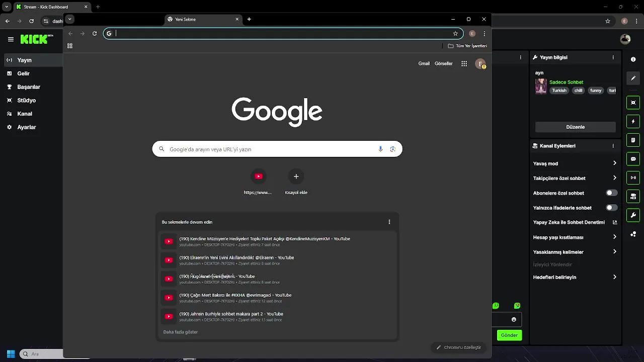Open Google apps grid icon

tap(464, 64)
